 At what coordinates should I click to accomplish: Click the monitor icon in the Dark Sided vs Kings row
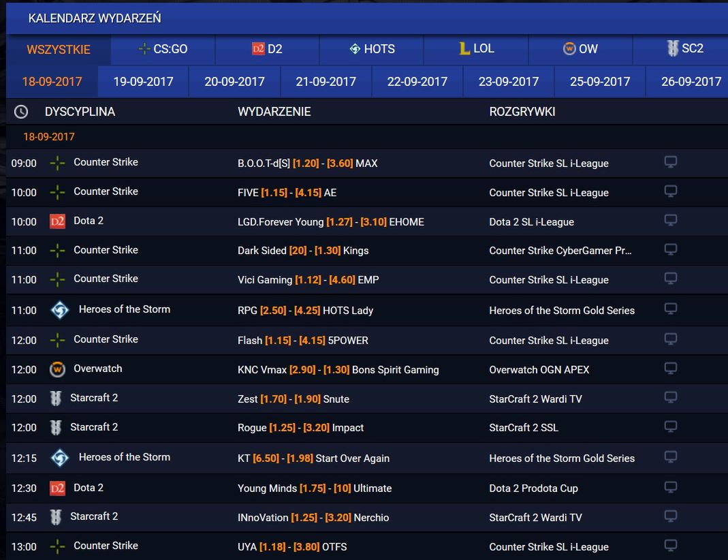[670, 249]
